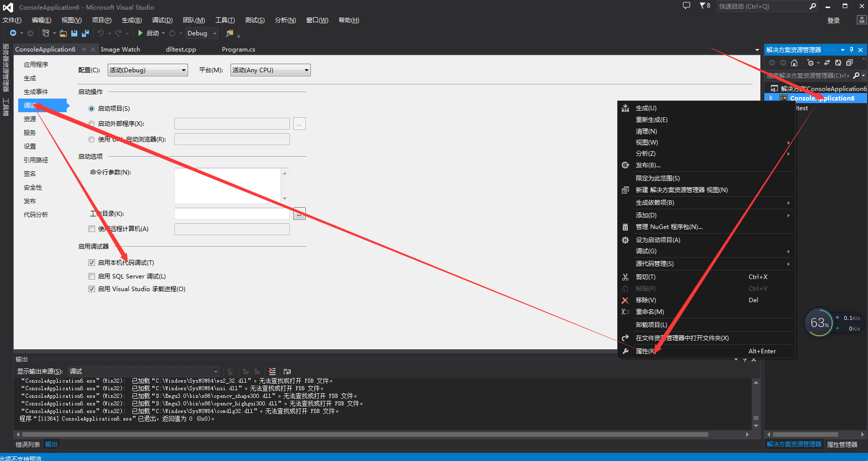Click the feedback speech bubble icon

(x=687, y=6)
